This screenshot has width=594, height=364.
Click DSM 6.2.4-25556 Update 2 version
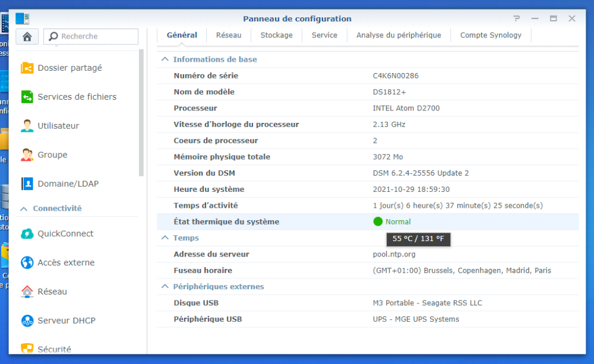[x=421, y=173]
